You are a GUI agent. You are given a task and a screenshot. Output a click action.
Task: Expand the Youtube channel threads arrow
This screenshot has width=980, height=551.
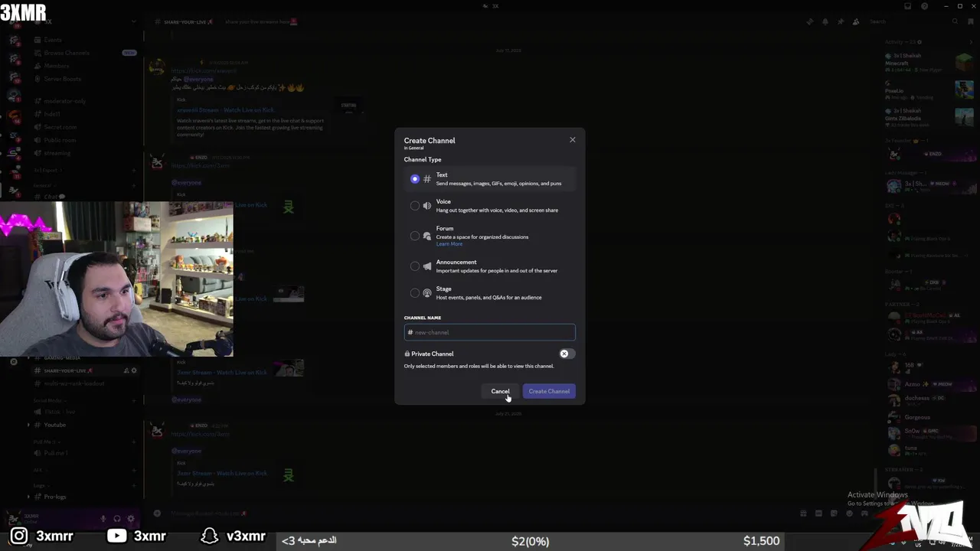coord(29,425)
